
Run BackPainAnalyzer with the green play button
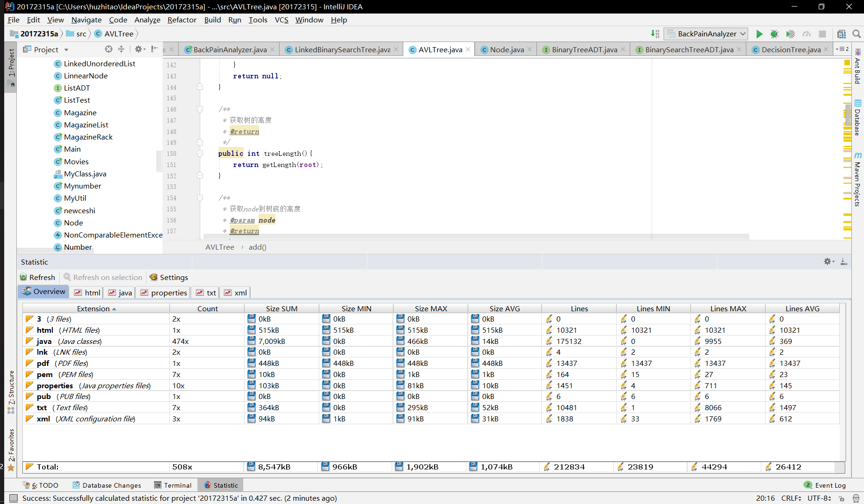pos(759,34)
